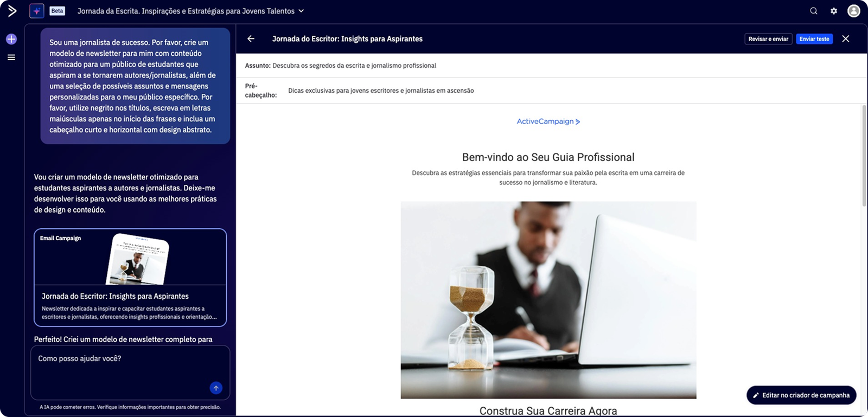The height and width of the screenshot is (417, 868).
Task: Open the AI sparkle assistant icon
Action: [37, 11]
